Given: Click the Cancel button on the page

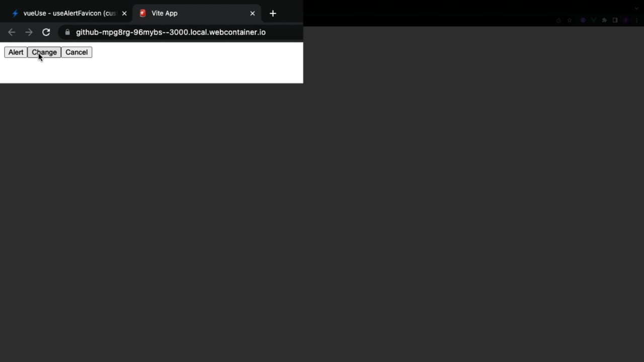Looking at the screenshot, I should pos(76,52).
